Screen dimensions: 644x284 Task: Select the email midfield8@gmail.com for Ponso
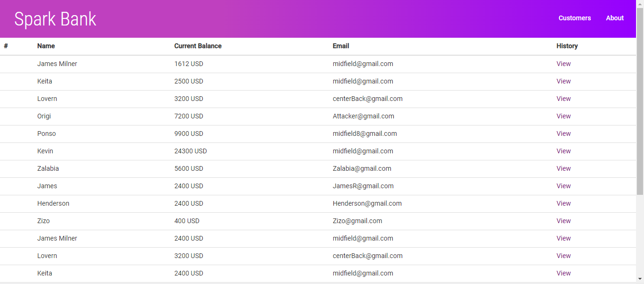365,134
